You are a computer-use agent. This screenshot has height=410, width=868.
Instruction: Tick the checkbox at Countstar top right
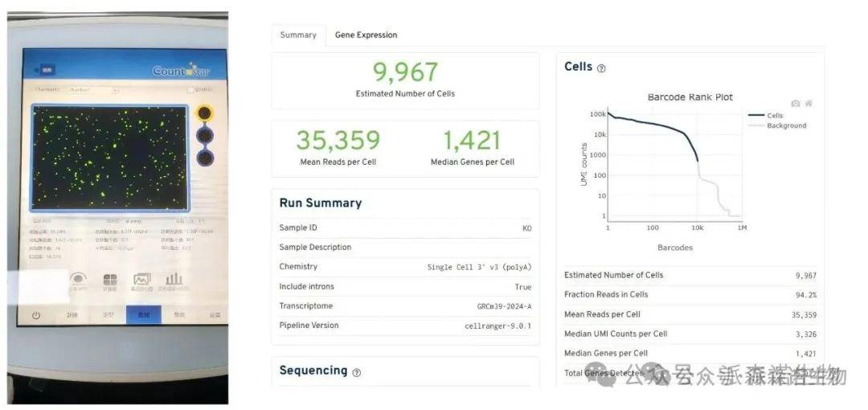[190, 90]
